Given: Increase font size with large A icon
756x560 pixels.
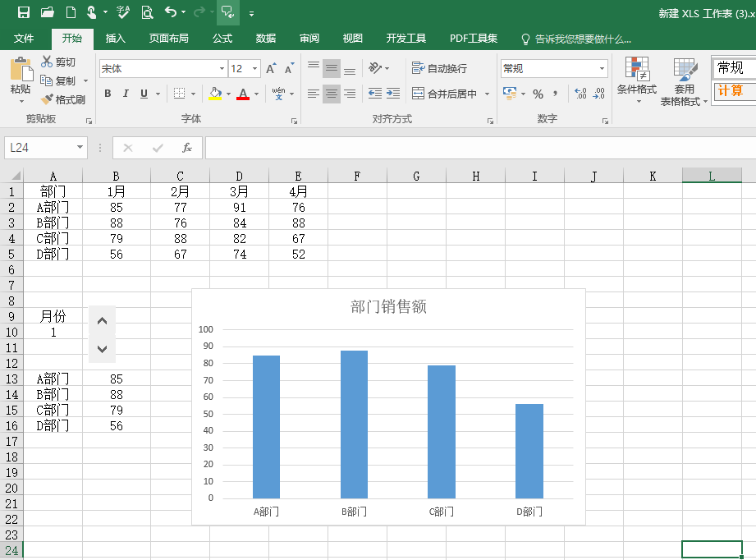Looking at the screenshot, I should [272, 68].
